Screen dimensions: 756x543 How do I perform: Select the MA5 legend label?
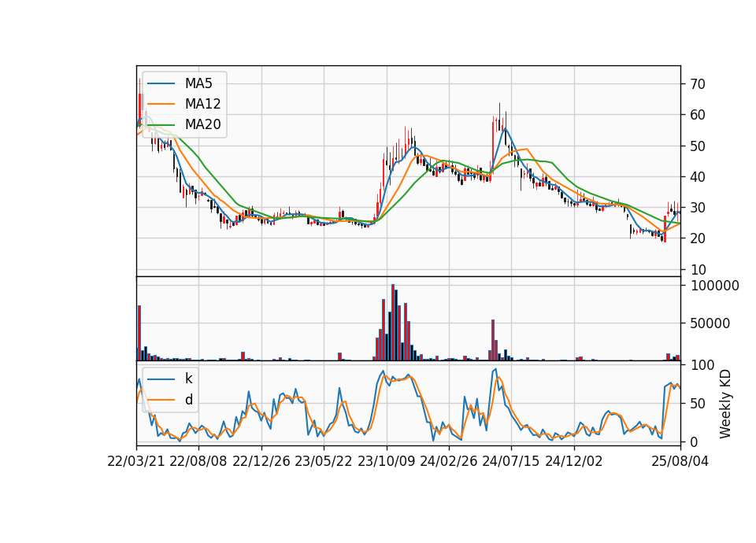(198, 83)
